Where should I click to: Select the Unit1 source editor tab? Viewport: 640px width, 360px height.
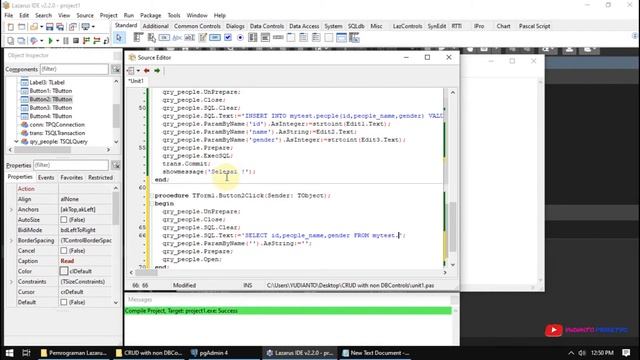point(136,81)
